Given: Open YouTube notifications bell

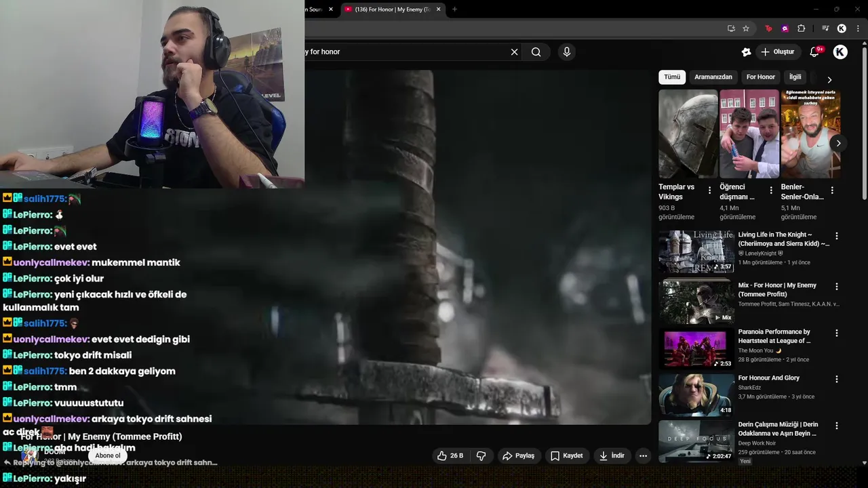Looking at the screenshot, I should 815,52.
